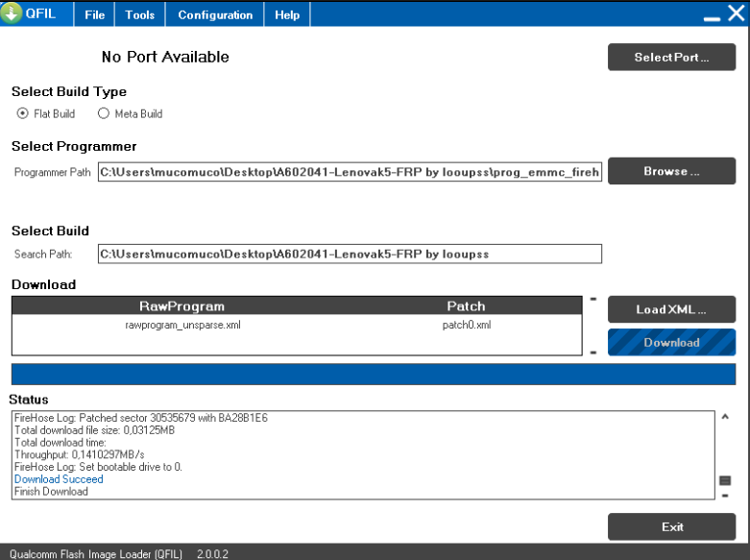Click the Download Succeed log line
The width and height of the screenshot is (750, 560).
[x=59, y=479]
